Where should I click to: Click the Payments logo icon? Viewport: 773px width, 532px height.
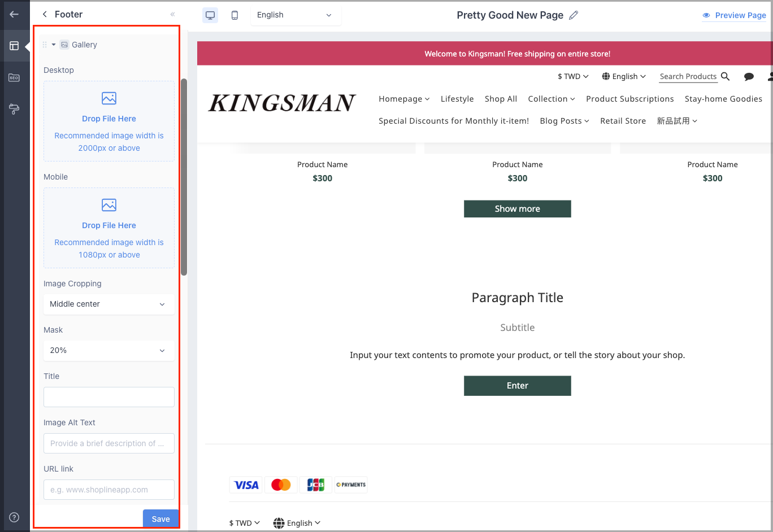tap(351, 485)
